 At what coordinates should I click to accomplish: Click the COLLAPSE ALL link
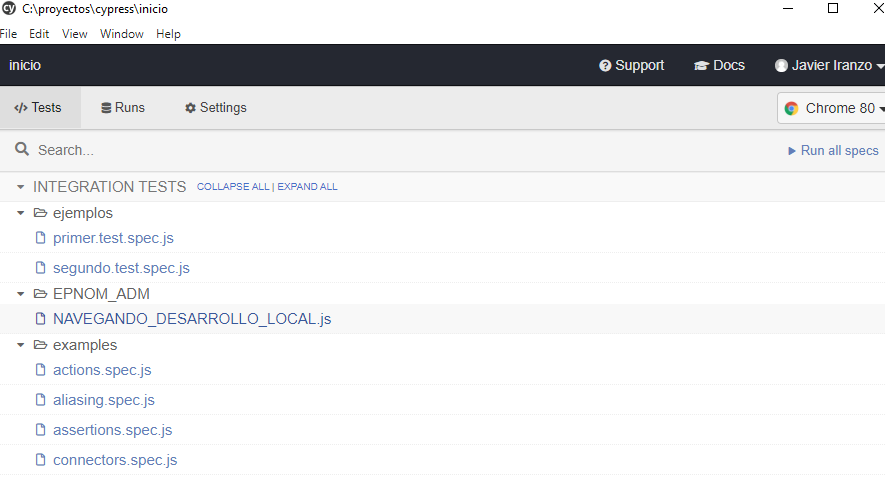coord(233,187)
